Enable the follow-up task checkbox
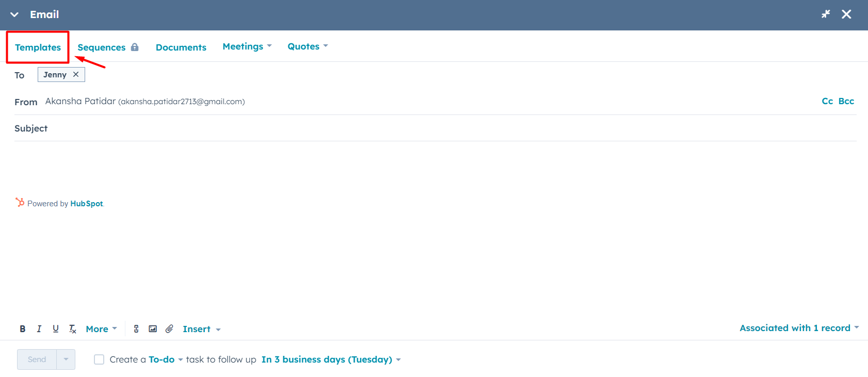 [x=99, y=359]
